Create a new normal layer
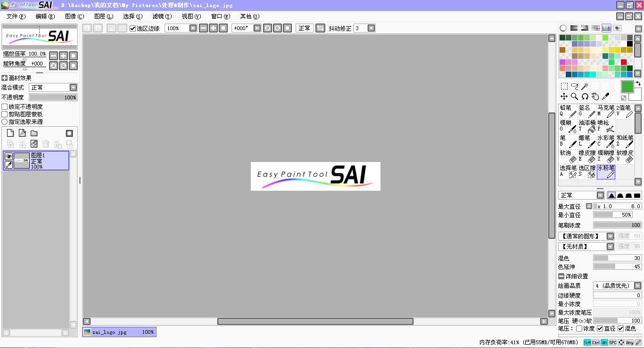644x348 pixels. [10, 133]
